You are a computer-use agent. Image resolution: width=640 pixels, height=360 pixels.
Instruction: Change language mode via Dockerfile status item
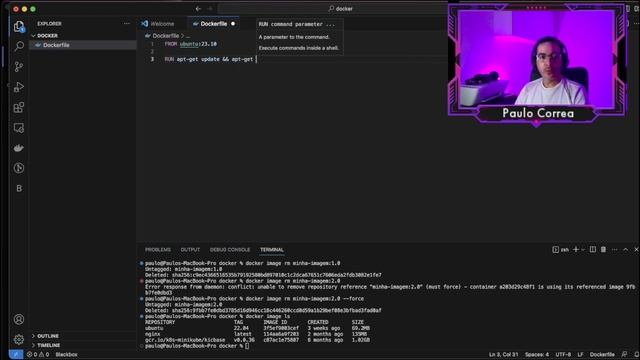[602, 354]
